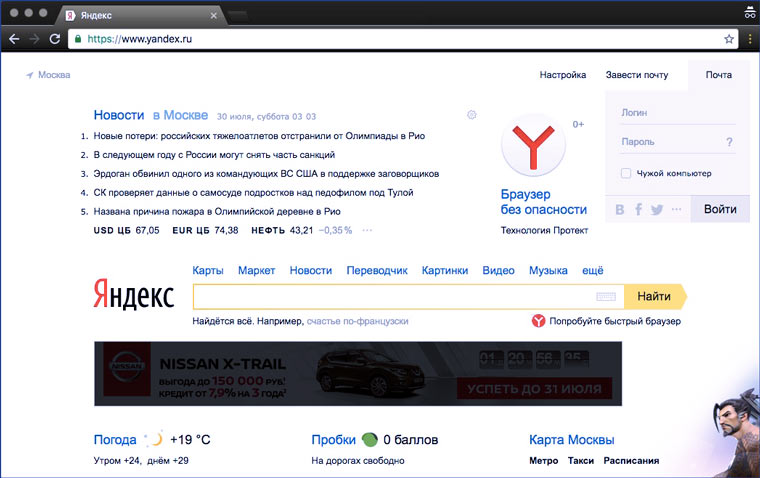Viewport: 760px width, 478px height.
Task: Open Видео service
Action: (498, 271)
